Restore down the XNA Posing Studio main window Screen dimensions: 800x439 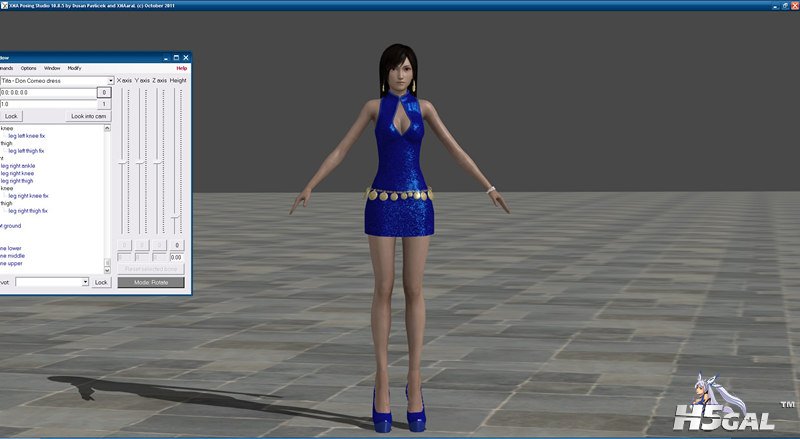tap(786, 6)
